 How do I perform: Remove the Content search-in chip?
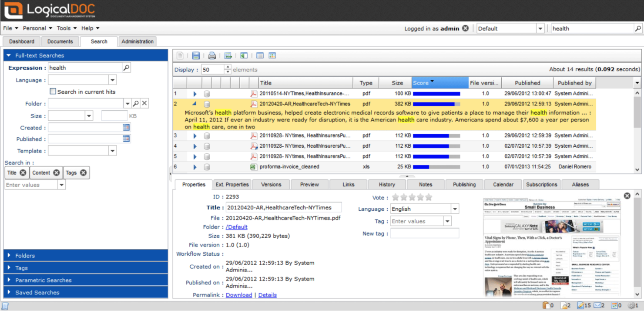tap(56, 173)
